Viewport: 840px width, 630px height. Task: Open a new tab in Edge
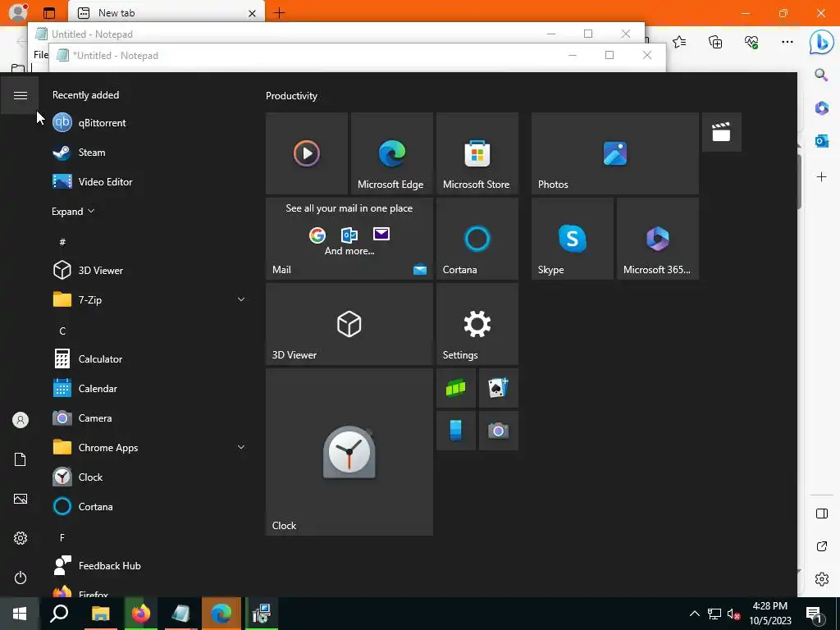coord(279,13)
